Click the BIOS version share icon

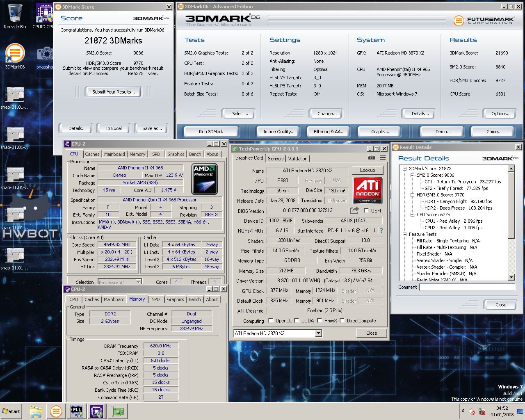tap(354, 210)
